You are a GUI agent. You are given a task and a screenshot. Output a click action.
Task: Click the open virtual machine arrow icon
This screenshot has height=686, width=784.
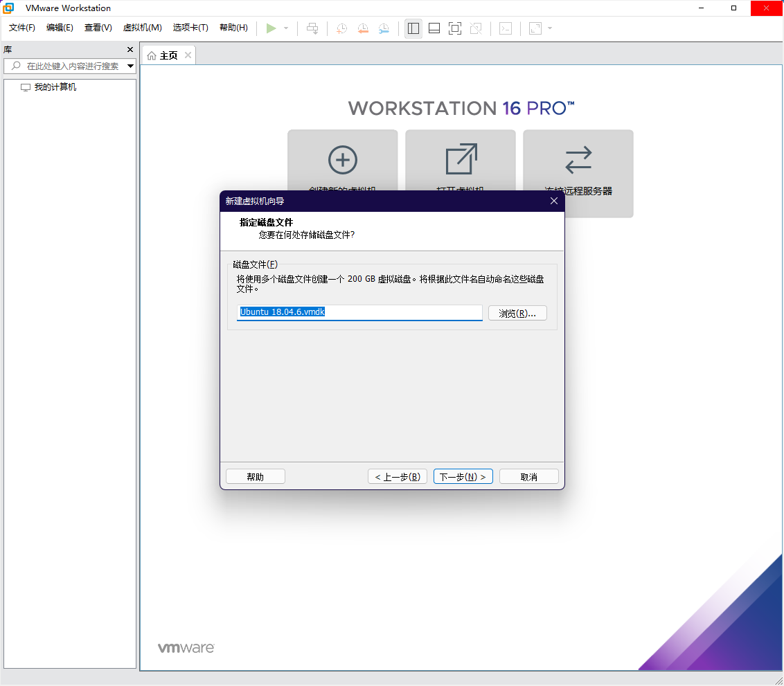pos(461,159)
